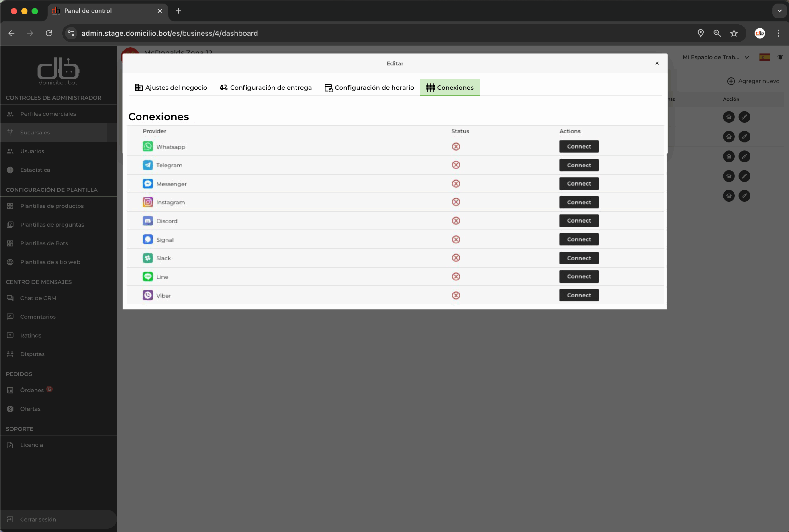Click the red status icon for Signal
Image resolution: width=789 pixels, height=532 pixels.
456,239
